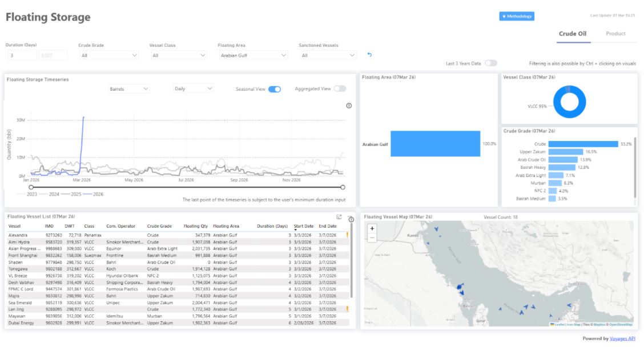This screenshot has width=644, height=347.
Task: Switch to the Product tab
Action: (x=615, y=34)
